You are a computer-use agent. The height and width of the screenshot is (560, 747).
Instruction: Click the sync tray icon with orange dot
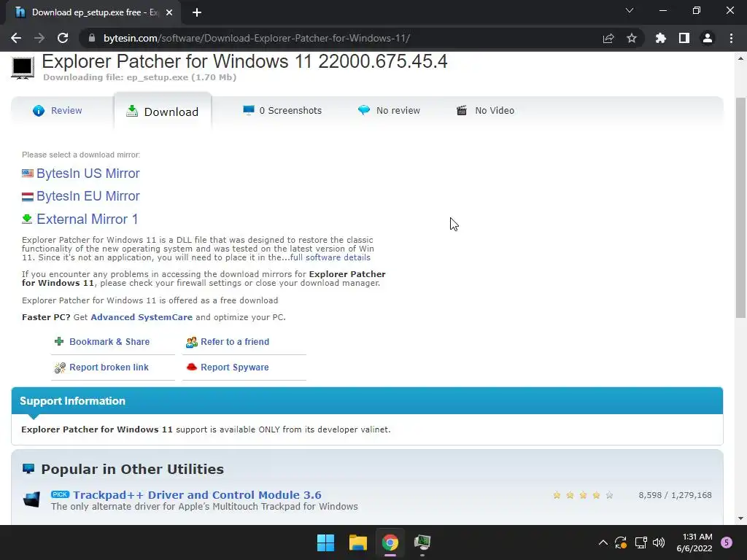click(x=621, y=542)
